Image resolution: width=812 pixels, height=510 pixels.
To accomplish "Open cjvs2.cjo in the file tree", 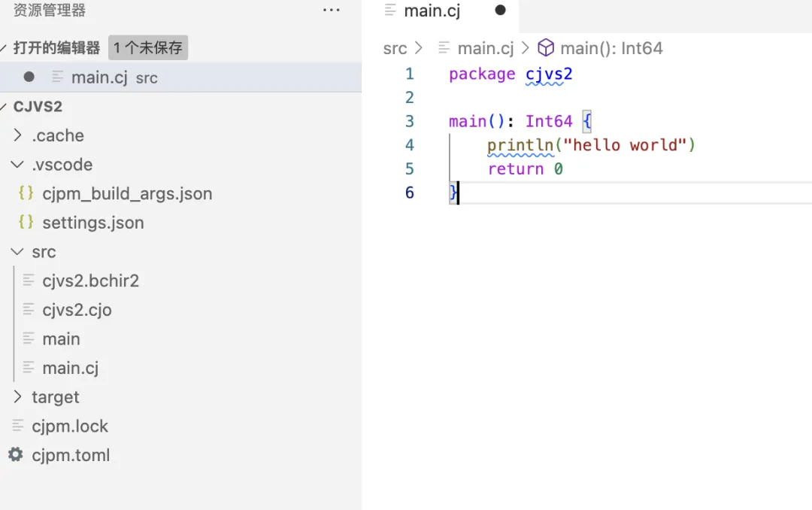I will [x=77, y=310].
